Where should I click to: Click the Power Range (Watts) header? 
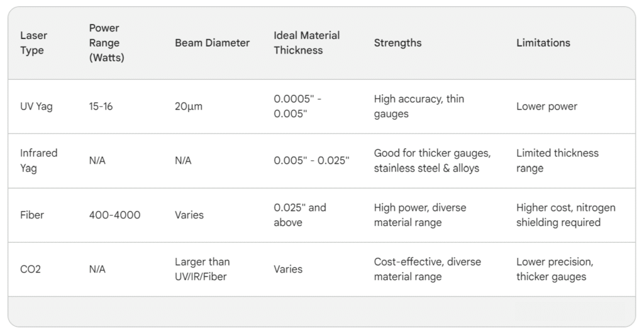tap(106, 43)
